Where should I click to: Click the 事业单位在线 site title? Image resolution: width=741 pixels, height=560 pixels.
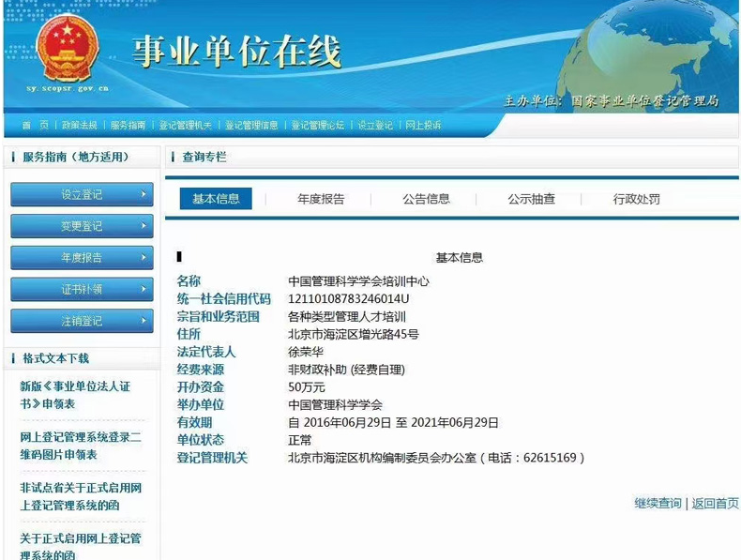[x=236, y=52]
